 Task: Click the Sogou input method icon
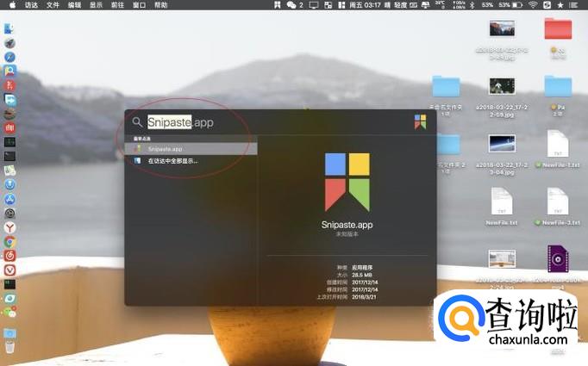[547, 5]
